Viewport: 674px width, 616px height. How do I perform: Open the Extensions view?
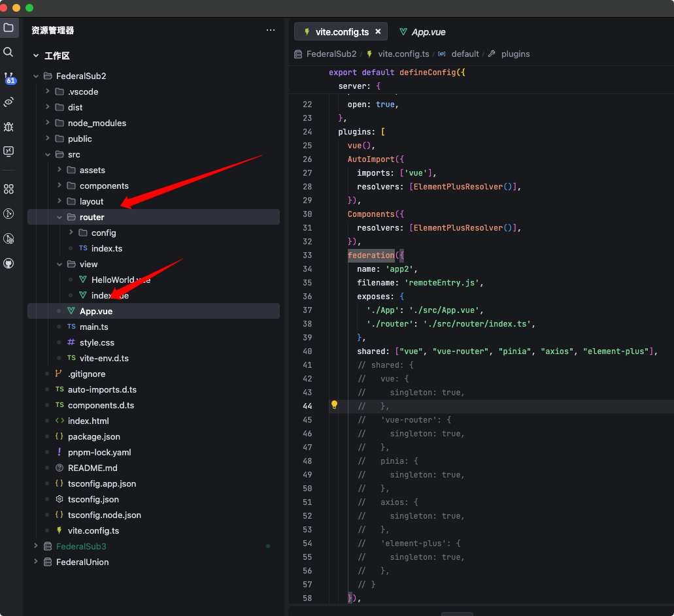click(8, 189)
